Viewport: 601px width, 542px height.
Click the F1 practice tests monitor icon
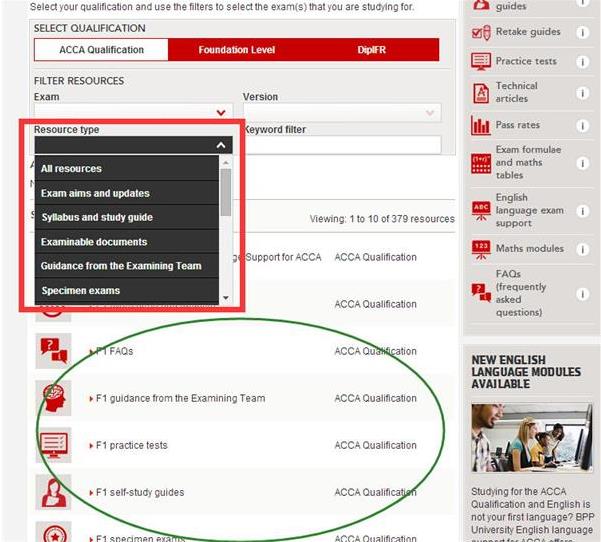(x=53, y=445)
